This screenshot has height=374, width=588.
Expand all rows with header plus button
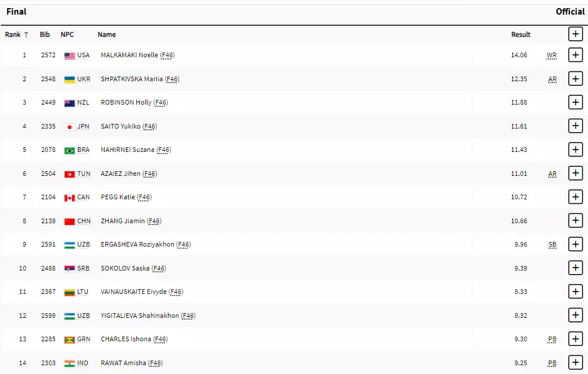575,34
